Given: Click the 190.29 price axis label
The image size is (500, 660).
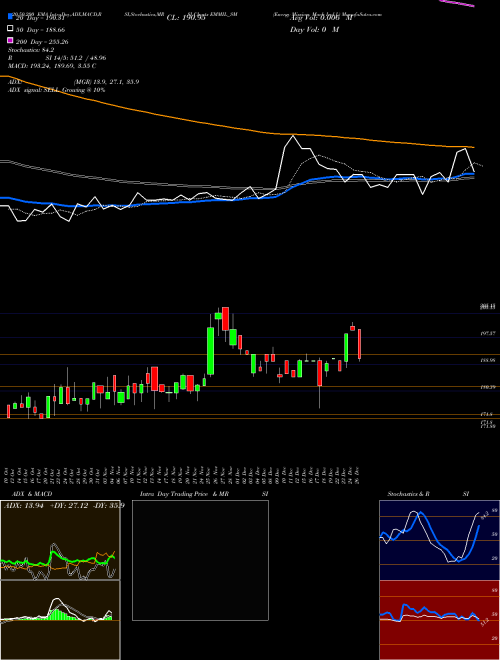Looking at the screenshot, I should 487,387.
